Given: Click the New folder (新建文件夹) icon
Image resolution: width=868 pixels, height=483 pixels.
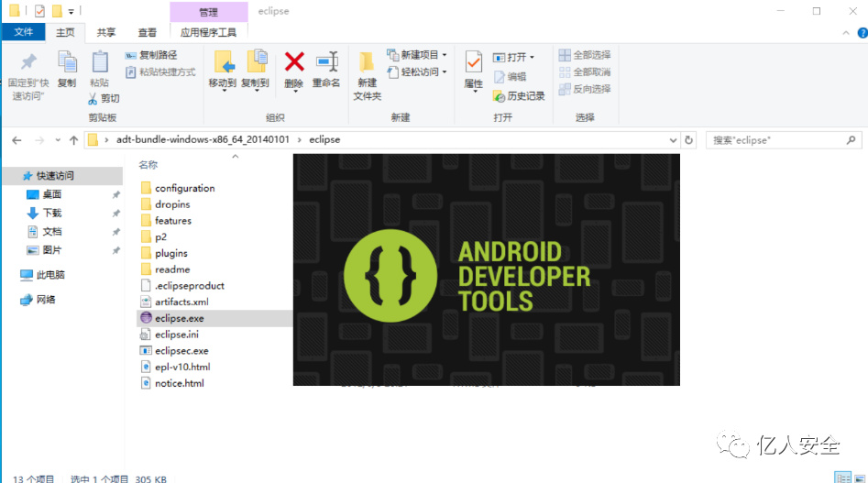Looking at the screenshot, I should click(367, 62).
